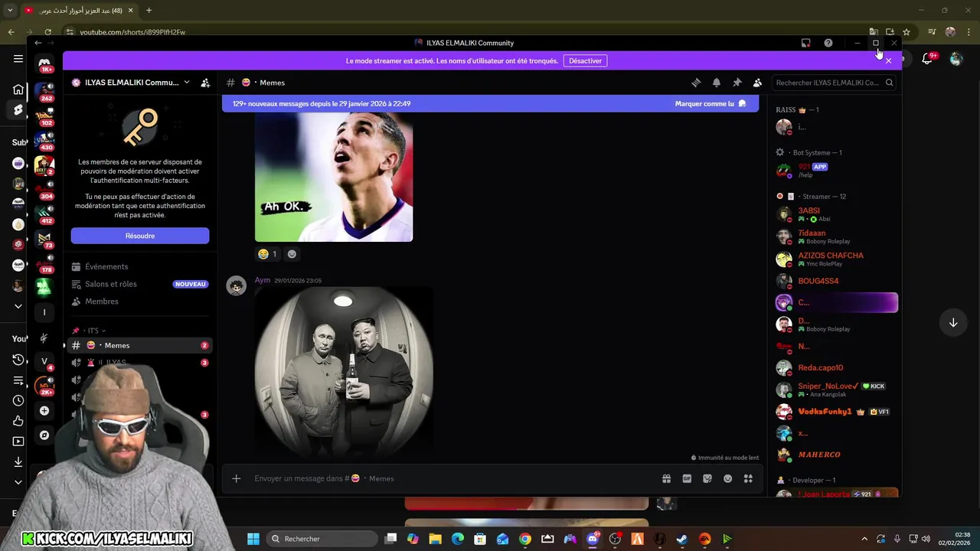The height and width of the screenshot is (551, 980).
Task: Open member MAHERCO profile
Action: click(x=835, y=455)
